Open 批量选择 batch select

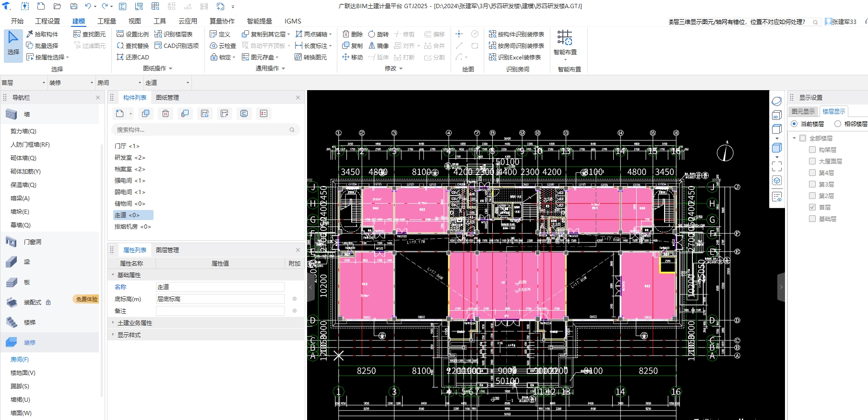click(42, 46)
